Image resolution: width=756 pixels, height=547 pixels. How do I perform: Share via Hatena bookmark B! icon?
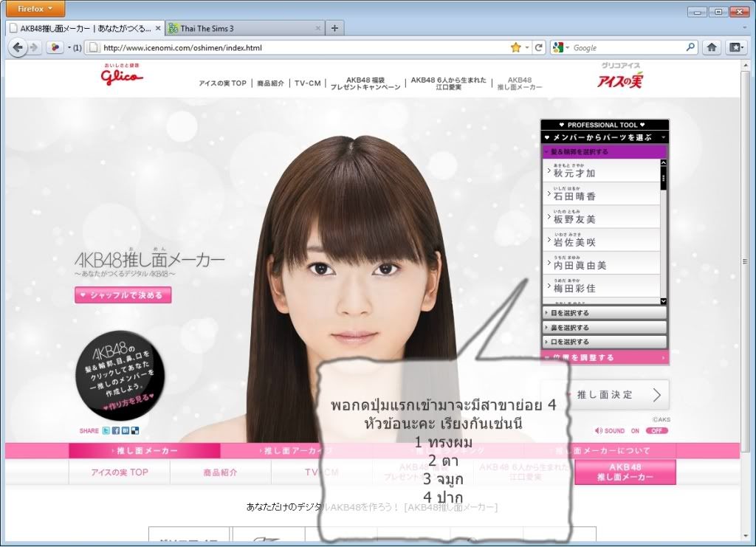[126, 431]
